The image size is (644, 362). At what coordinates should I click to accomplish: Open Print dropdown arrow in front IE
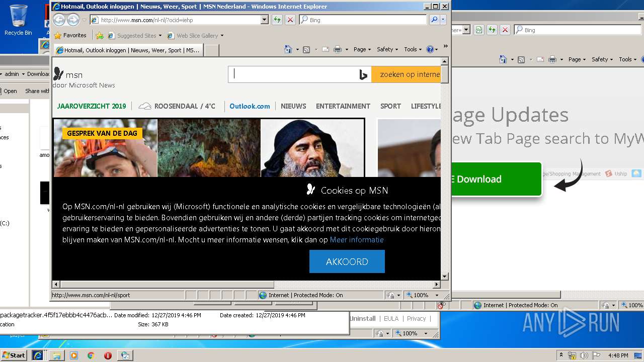tap(347, 49)
